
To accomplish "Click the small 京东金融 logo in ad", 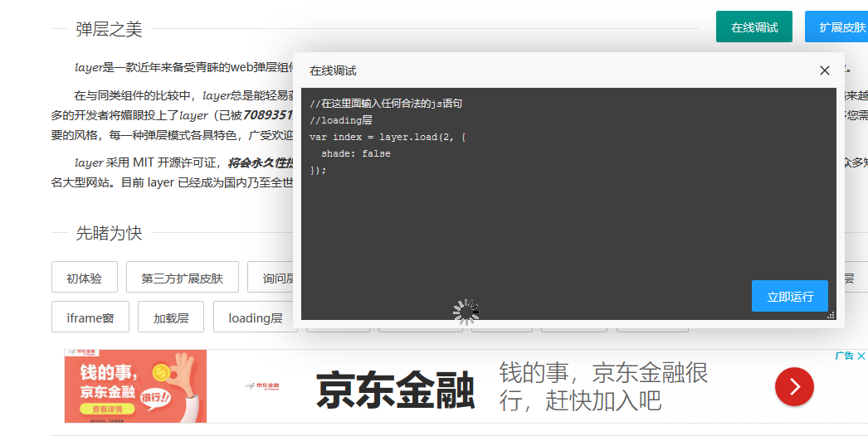I will coord(264,385).
